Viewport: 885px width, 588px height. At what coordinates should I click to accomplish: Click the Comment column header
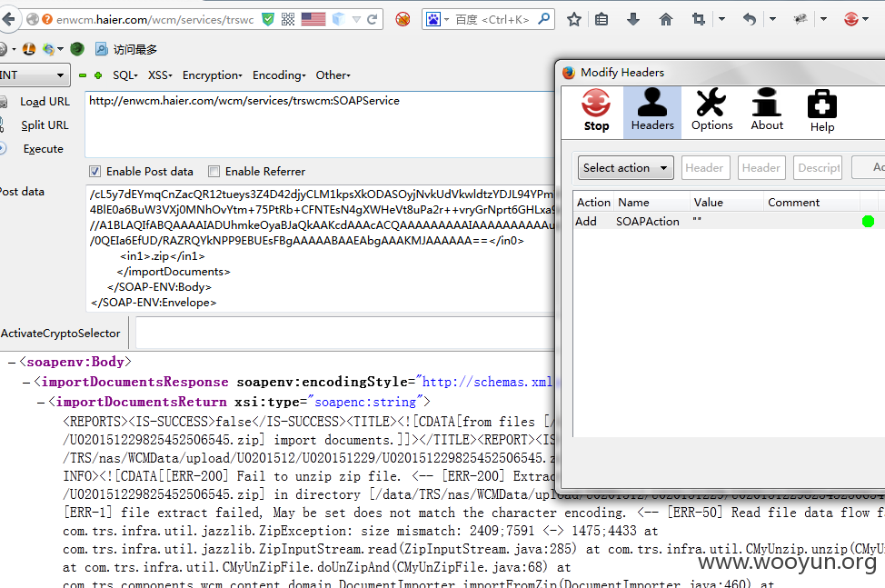tap(811, 202)
